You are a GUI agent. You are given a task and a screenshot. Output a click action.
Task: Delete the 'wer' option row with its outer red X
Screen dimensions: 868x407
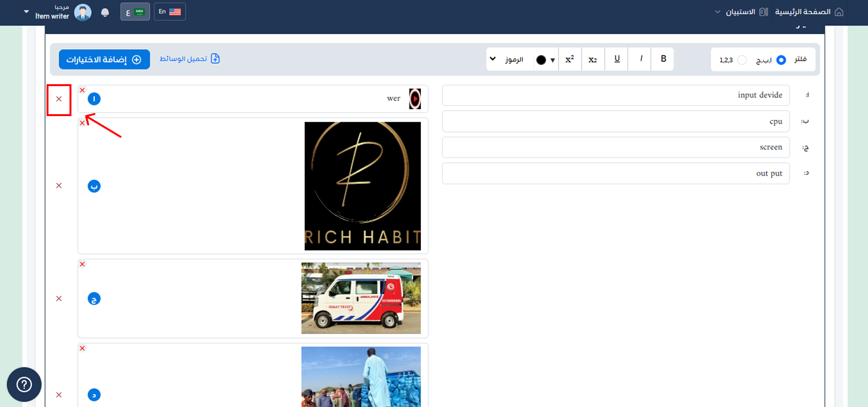tap(59, 99)
